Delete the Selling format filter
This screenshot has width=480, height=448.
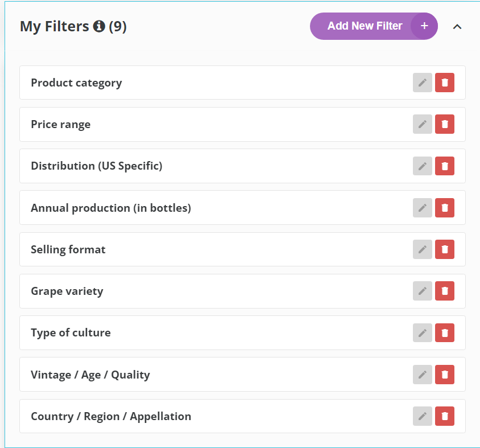coord(445,249)
